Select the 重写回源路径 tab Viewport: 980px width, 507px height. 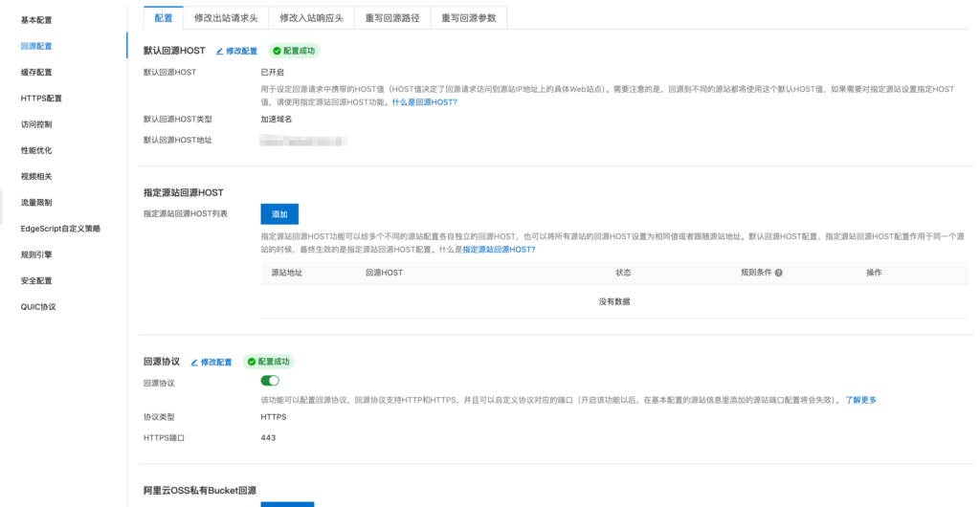coord(391,17)
